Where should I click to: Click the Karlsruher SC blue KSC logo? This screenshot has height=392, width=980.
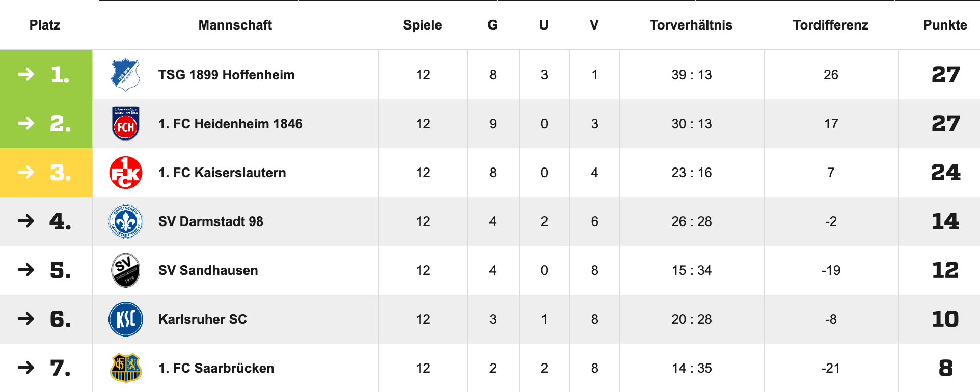(x=126, y=319)
